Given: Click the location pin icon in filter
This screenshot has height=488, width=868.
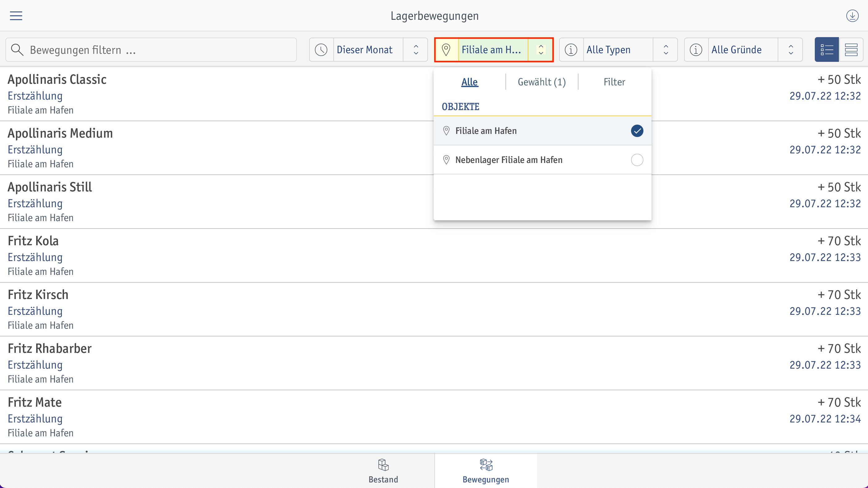Looking at the screenshot, I should 446,49.
